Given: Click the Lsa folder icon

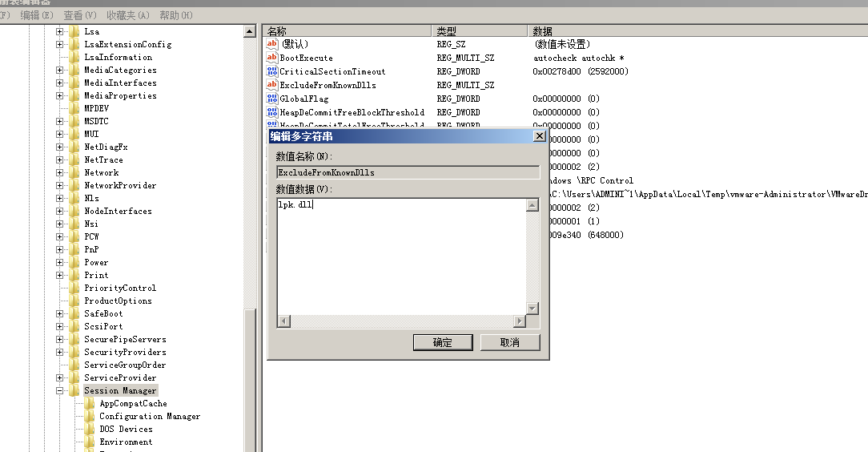Looking at the screenshot, I should pyautogui.click(x=74, y=31).
